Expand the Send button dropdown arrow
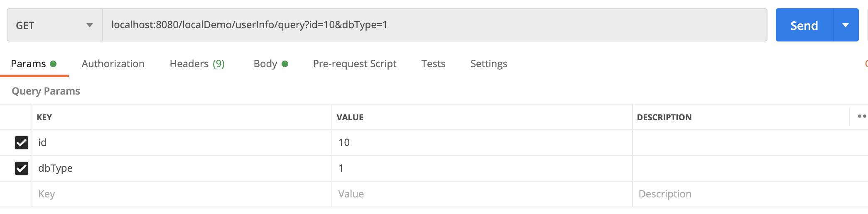868x214 pixels. click(x=846, y=25)
